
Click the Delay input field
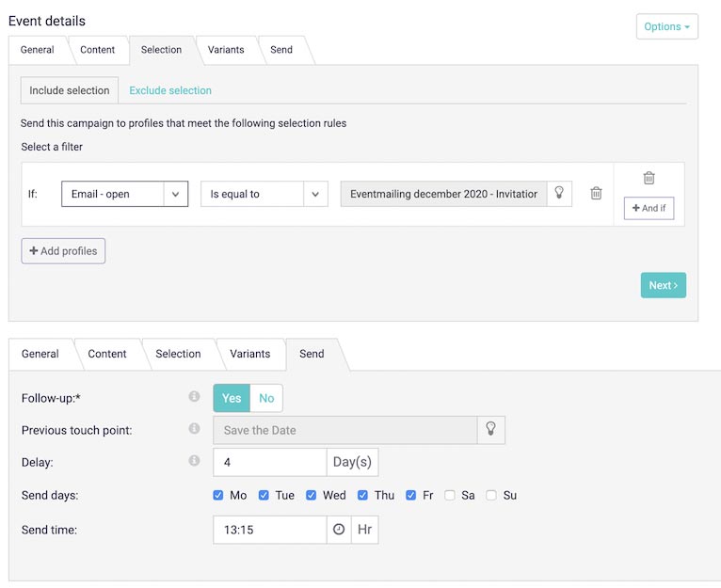[x=270, y=462]
